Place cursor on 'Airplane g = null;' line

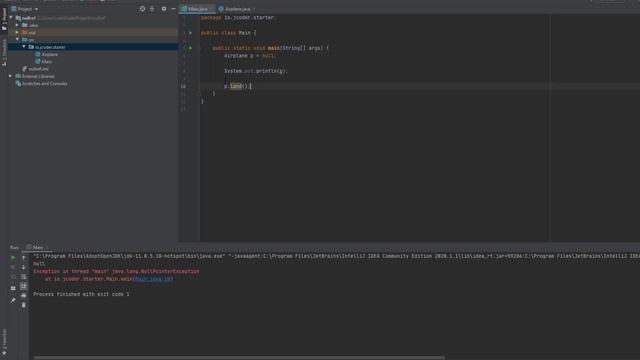(x=250, y=56)
